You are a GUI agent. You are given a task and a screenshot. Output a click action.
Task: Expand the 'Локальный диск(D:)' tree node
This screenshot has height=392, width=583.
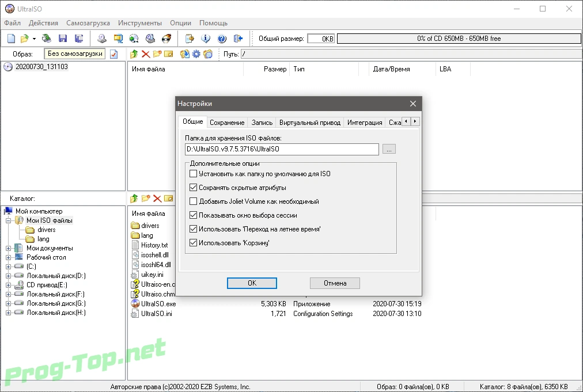[x=8, y=276]
